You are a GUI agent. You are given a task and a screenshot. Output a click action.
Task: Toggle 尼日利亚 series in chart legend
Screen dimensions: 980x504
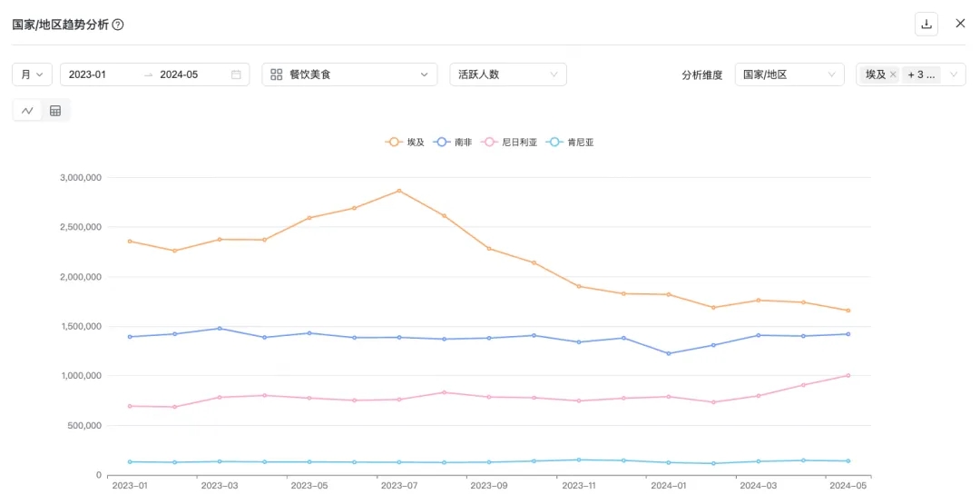point(510,143)
